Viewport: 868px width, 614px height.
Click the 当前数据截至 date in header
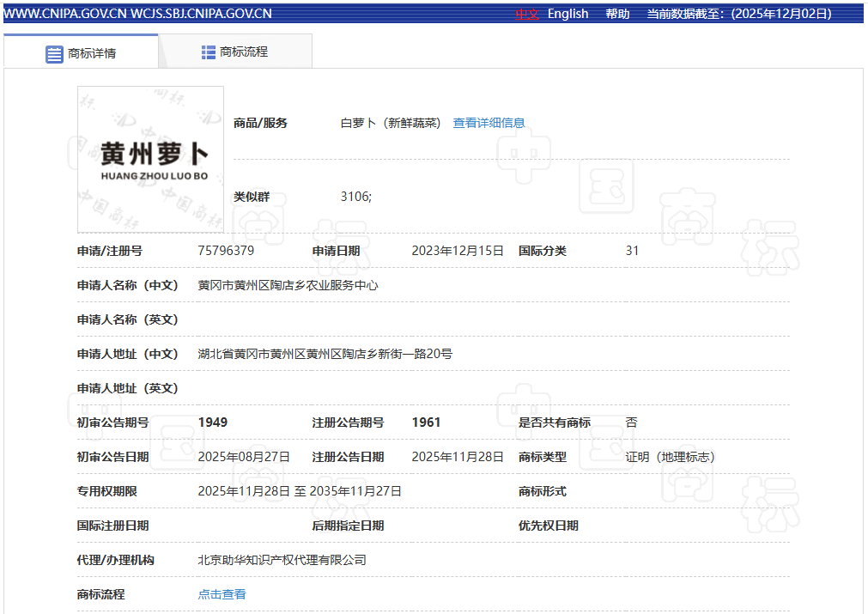point(739,14)
